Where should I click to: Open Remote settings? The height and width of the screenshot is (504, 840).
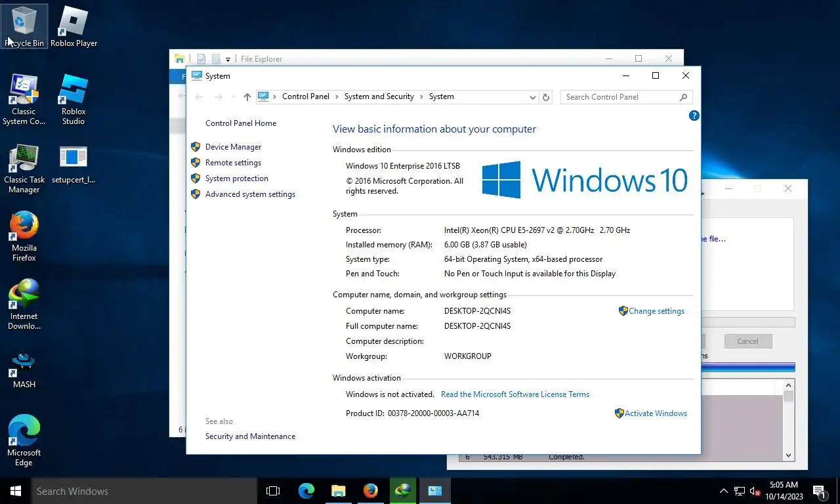click(233, 163)
